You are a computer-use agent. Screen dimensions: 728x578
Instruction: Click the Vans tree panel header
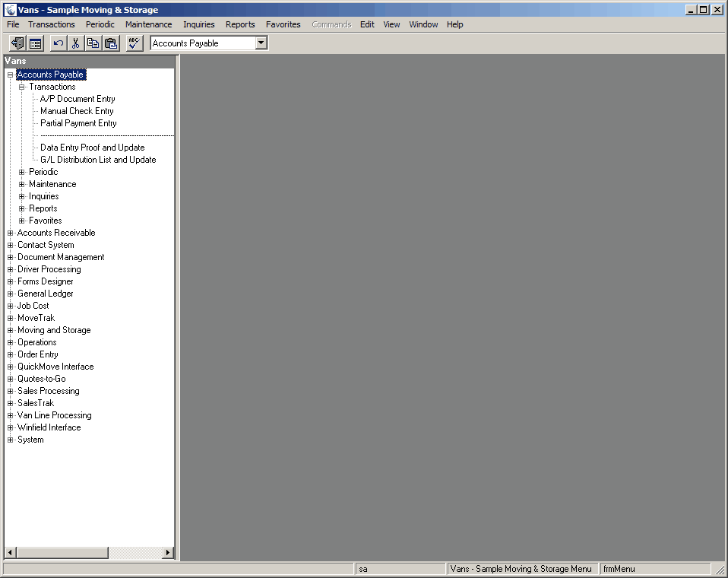[89, 61]
